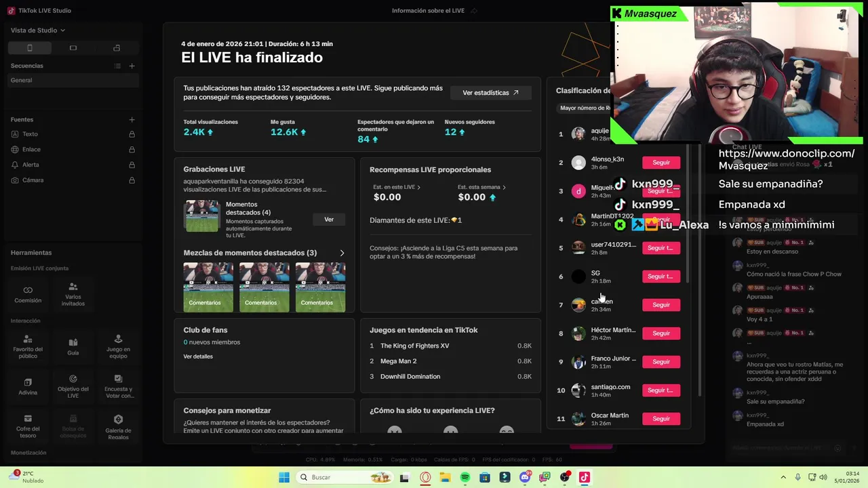Select the dual-screen layout icon
Screen dimensions: 868x488
click(117, 48)
